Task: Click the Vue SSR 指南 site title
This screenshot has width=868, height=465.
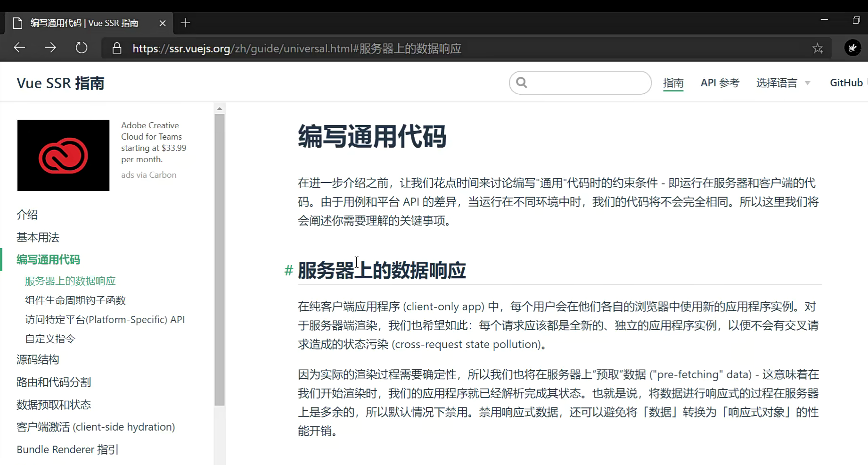Action: click(x=60, y=83)
